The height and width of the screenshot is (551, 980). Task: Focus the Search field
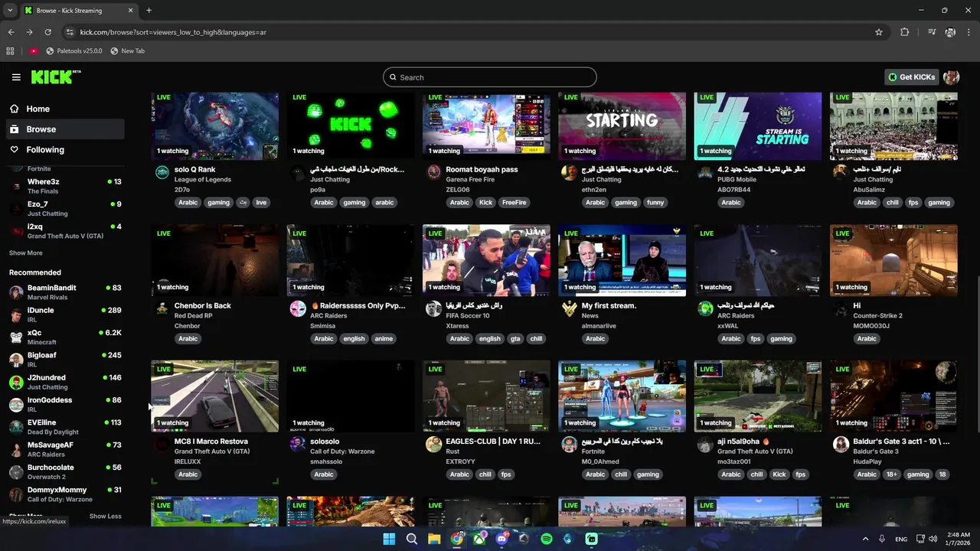490,77
